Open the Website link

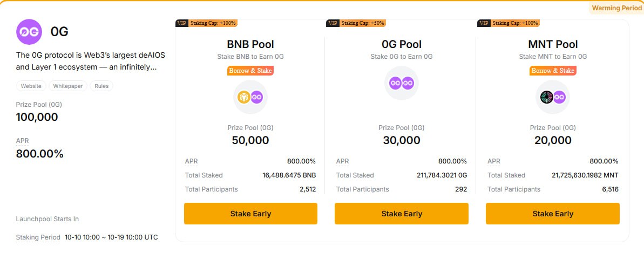31,86
